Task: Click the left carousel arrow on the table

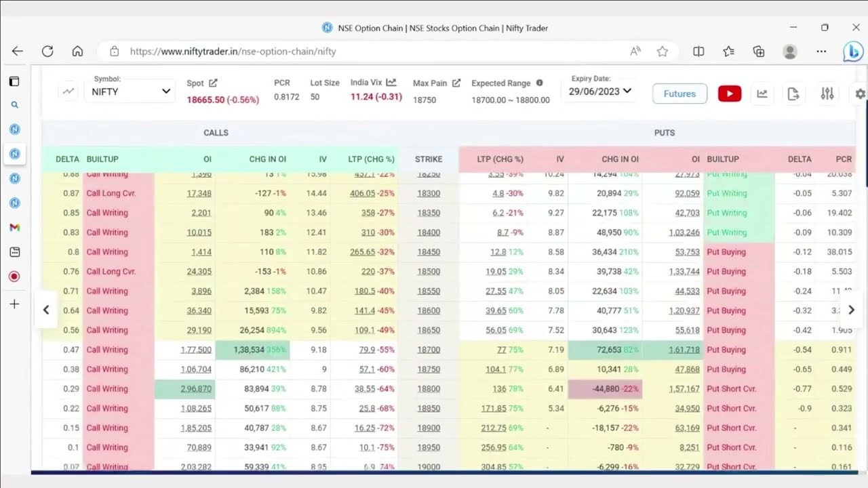Action: (46, 310)
